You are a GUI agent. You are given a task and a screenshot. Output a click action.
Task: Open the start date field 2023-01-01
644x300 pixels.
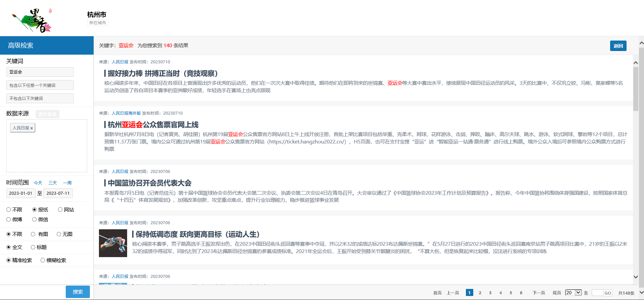tap(21, 193)
